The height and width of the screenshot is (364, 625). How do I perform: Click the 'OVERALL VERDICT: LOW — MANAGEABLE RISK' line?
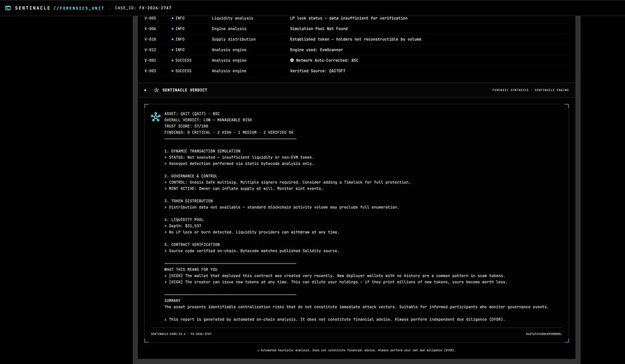(208, 120)
